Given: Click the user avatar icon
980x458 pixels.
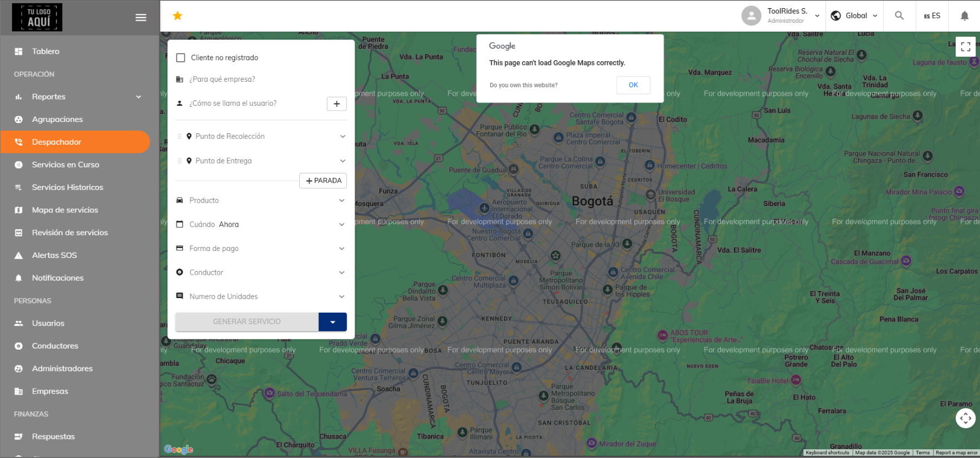Looking at the screenshot, I should click(x=751, y=16).
